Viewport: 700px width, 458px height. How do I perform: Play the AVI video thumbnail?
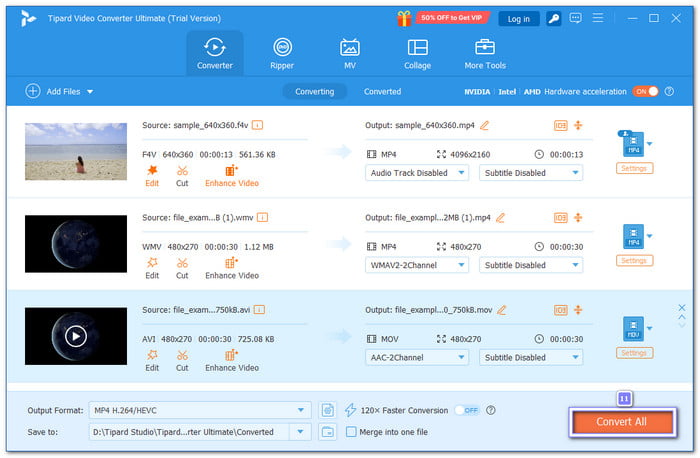[76, 336]
